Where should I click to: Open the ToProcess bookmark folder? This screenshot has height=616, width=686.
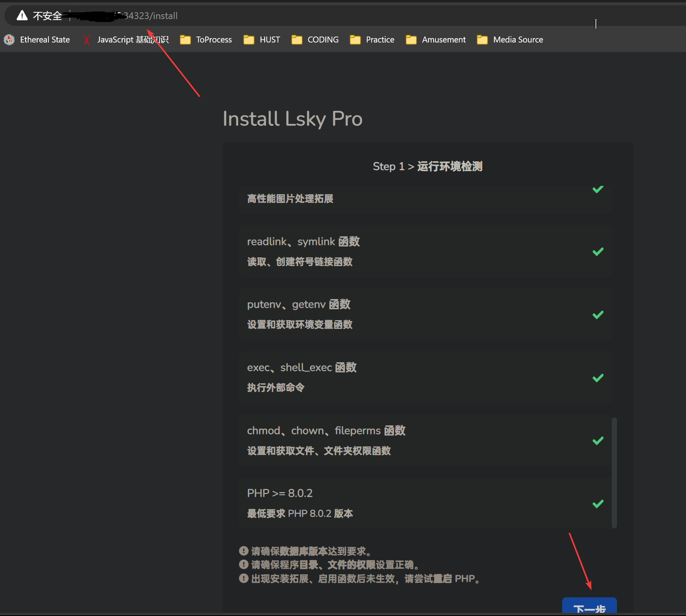click(206, 40)
